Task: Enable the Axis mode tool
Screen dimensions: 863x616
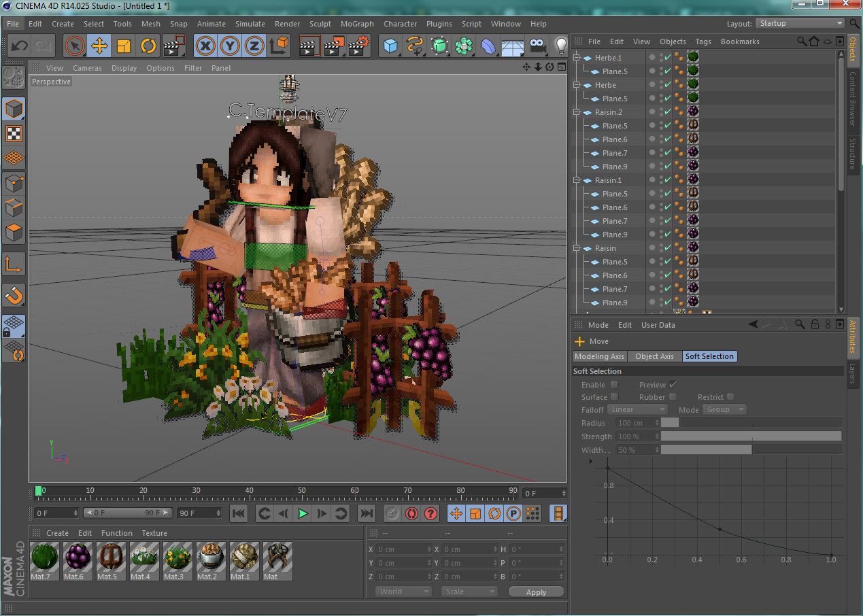Action: point(14,264)
